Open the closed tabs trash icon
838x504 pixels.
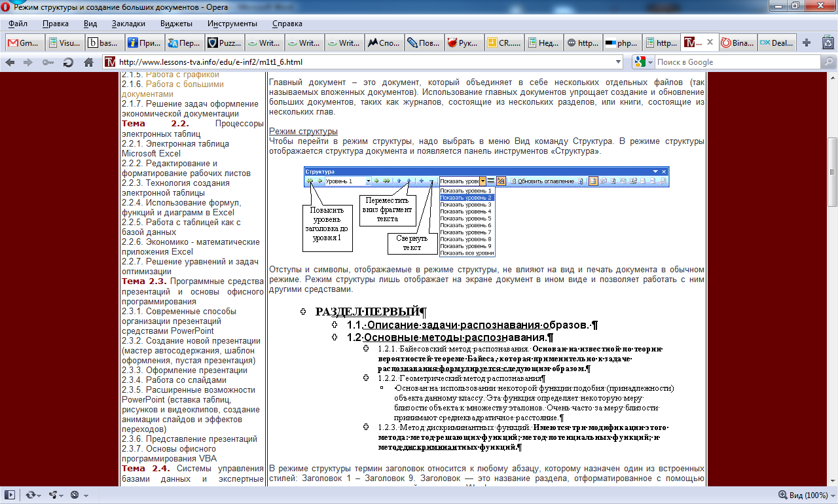point(828,43)
